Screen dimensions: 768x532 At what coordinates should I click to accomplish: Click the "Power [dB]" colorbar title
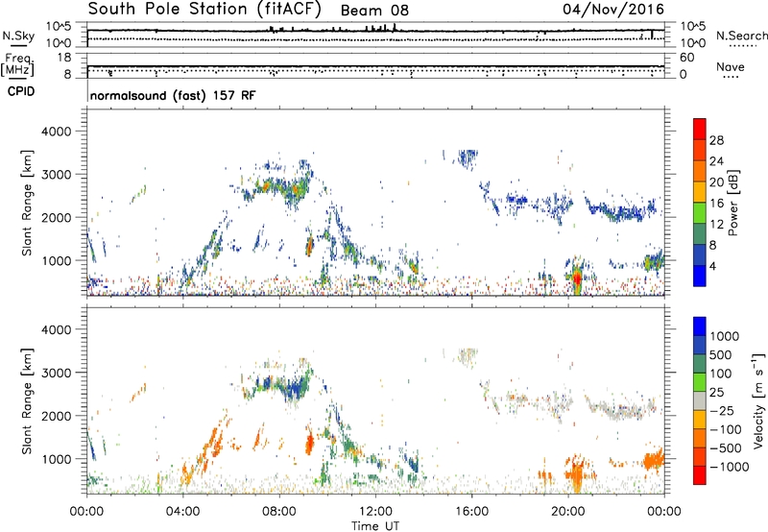(x=732, y=203)
